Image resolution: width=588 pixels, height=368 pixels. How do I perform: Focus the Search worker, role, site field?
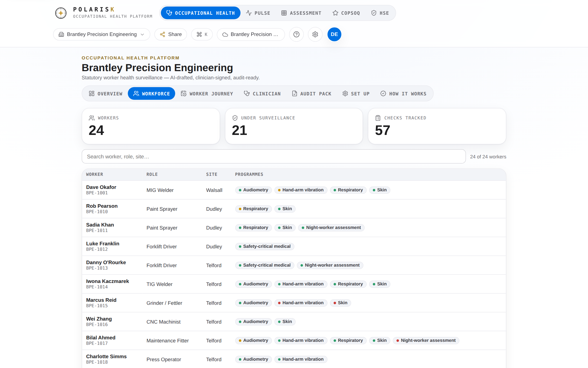[274, 156]
